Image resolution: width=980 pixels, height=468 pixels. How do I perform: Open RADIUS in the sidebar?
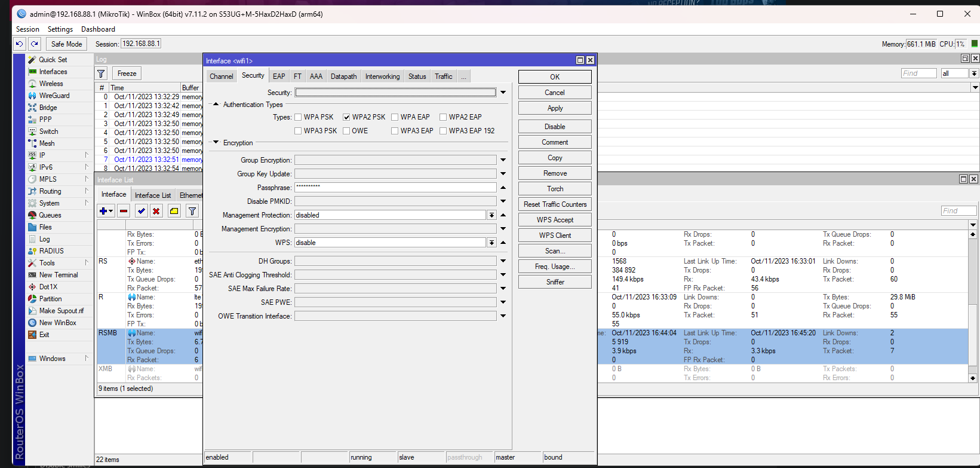pos(51,251)
